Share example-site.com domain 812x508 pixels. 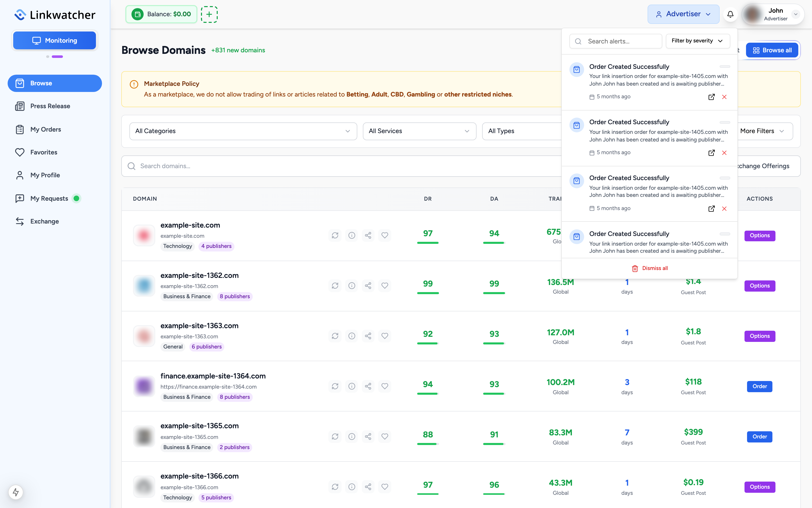coord(368,235)
